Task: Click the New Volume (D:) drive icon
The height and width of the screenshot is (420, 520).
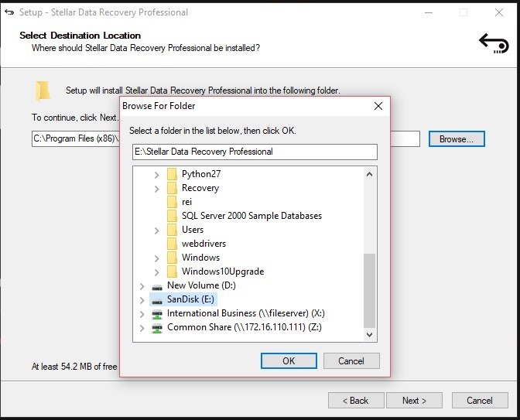Action: pos(157,287)
